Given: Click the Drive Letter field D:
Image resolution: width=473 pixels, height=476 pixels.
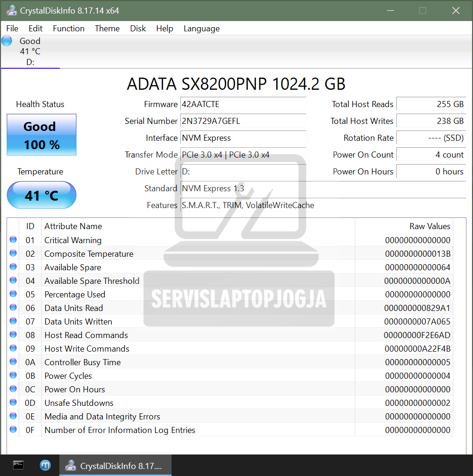Looking at the screenshot, I should (x=244, y=172).
